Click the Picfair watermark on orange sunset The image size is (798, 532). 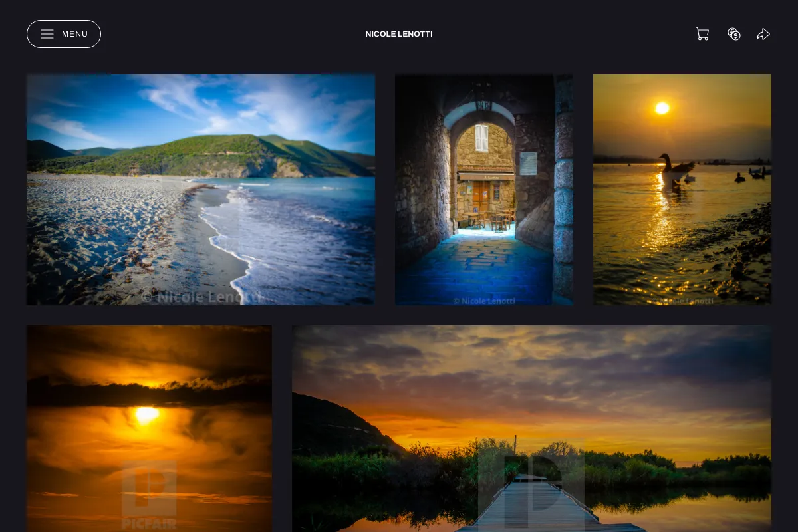[x=149, y=495]
